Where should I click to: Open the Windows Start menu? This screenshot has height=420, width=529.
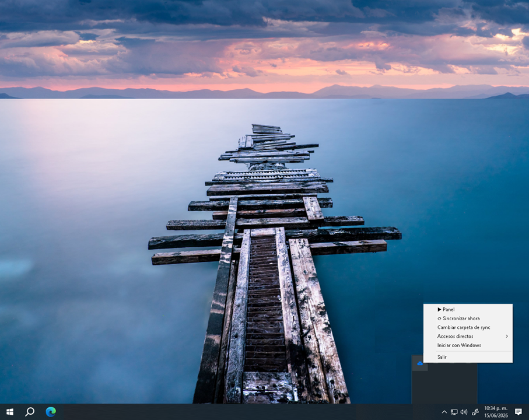10,412
